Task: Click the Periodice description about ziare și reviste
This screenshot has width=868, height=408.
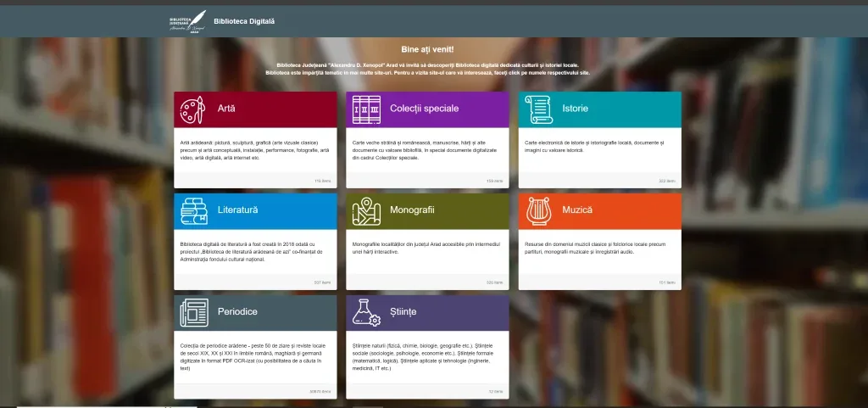Action: coord(254,356)
